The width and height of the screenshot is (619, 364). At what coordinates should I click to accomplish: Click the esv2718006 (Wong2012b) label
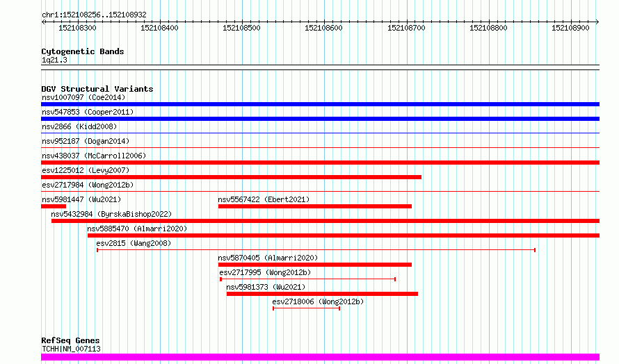pyautogui.click(x=318, y=301)
